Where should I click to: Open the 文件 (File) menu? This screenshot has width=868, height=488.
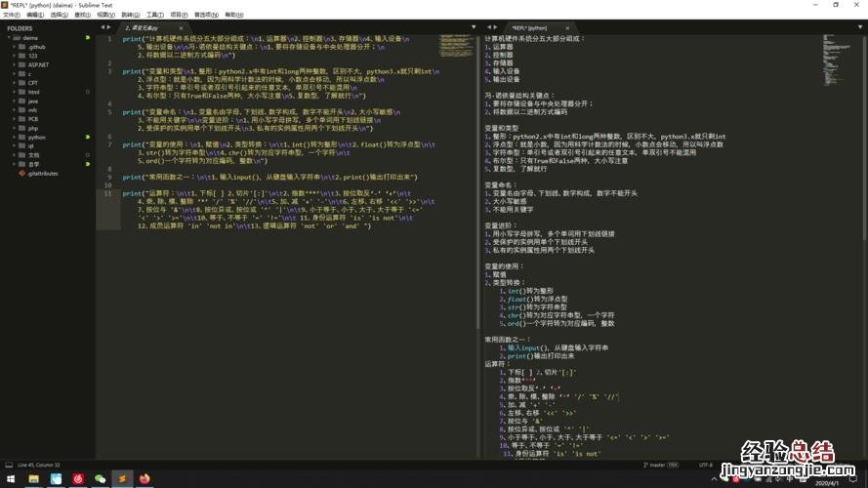[x=11, y=16]
